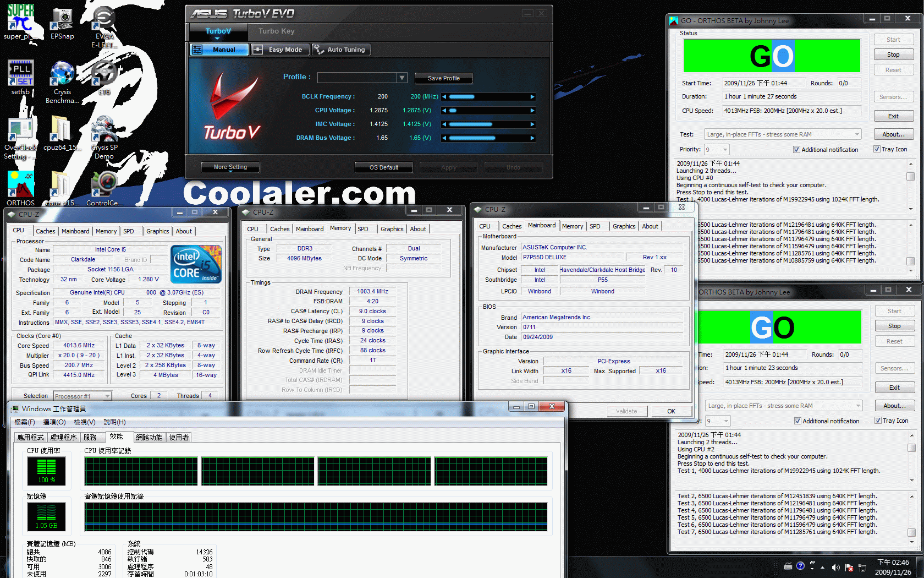Image resolution: width=924 pixels, height=578 pixels.
Task: Switch to 網路功能 tab in Task Manager
Action: [x=149, y=438]
